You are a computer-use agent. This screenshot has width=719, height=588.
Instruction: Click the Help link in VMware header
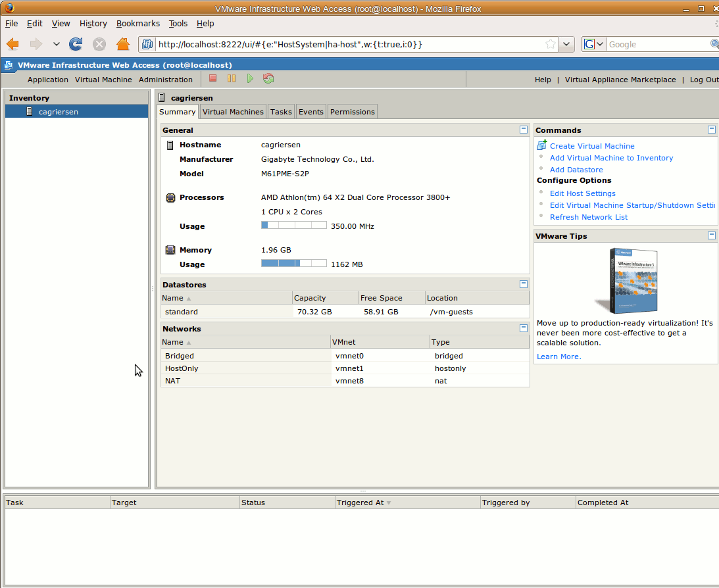point(543,80)
